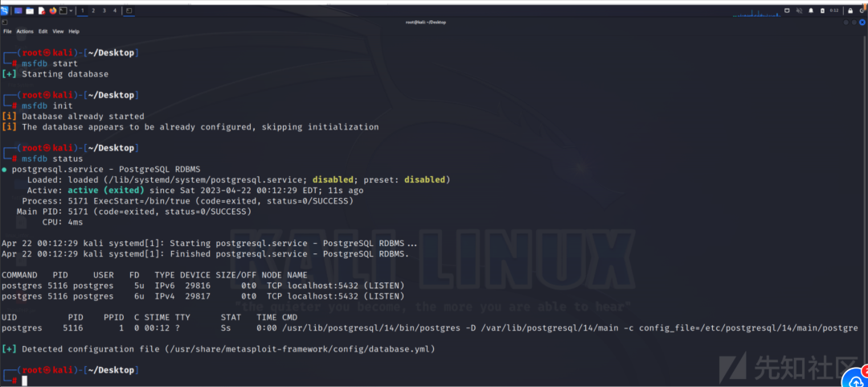
Task: Click the 'msfdb start' command text
Action: 50,64
